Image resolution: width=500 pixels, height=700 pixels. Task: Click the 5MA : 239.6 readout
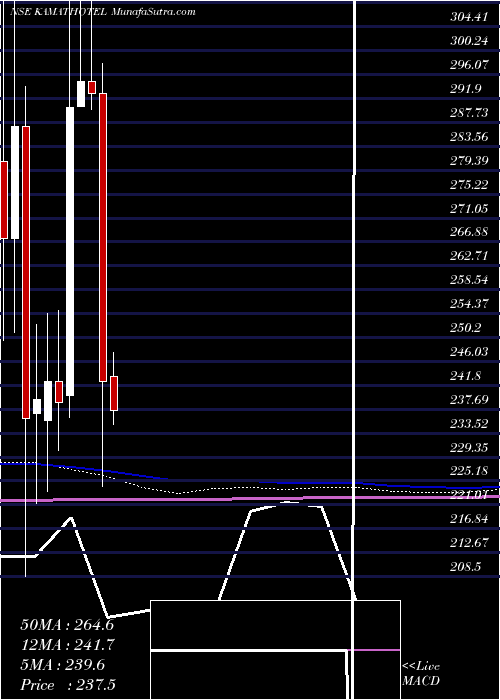(x=63, y=665)
